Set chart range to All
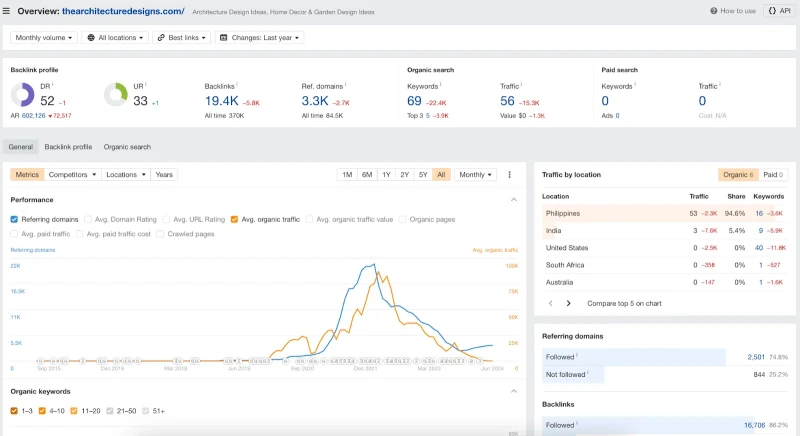This screenshot has height=436, width=800. point(441,174)
